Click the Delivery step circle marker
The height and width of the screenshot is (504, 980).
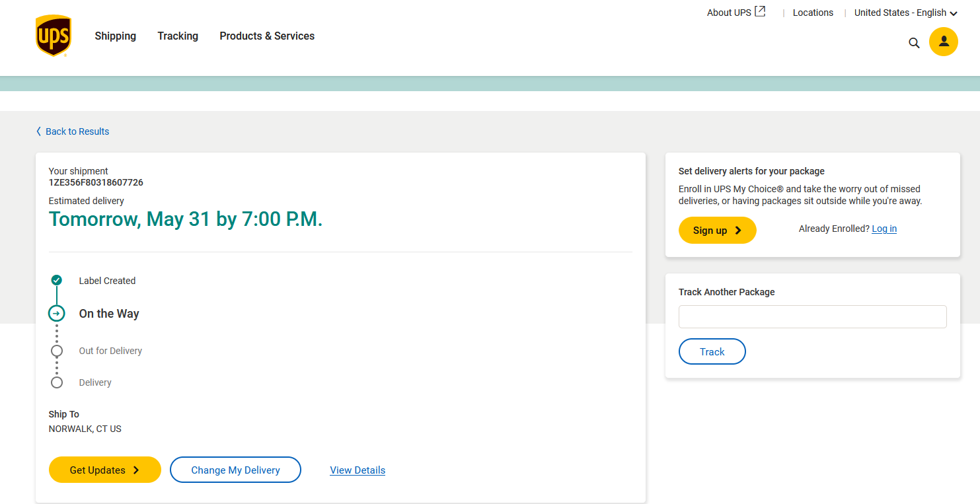(x=57, y=382)
